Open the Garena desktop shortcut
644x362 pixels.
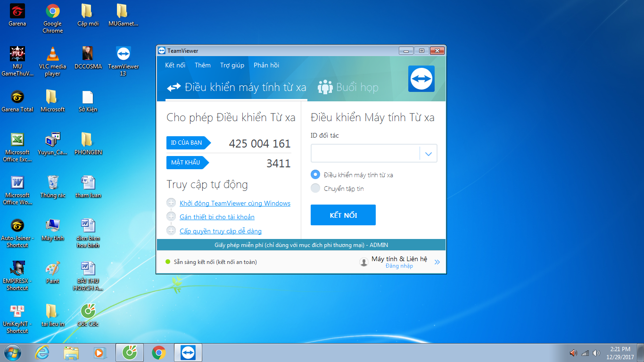coord(17,15)
